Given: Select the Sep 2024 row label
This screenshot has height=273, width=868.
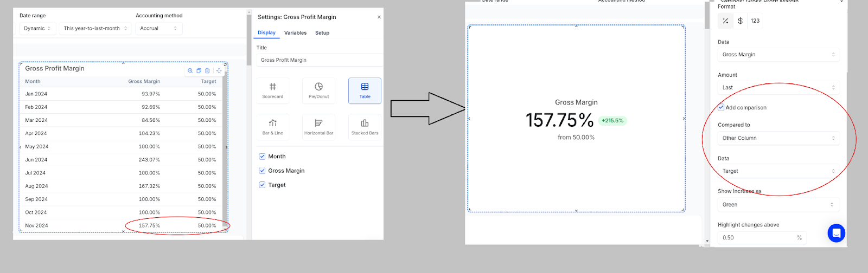Looking at the screenshot, I should pos(36,199).
